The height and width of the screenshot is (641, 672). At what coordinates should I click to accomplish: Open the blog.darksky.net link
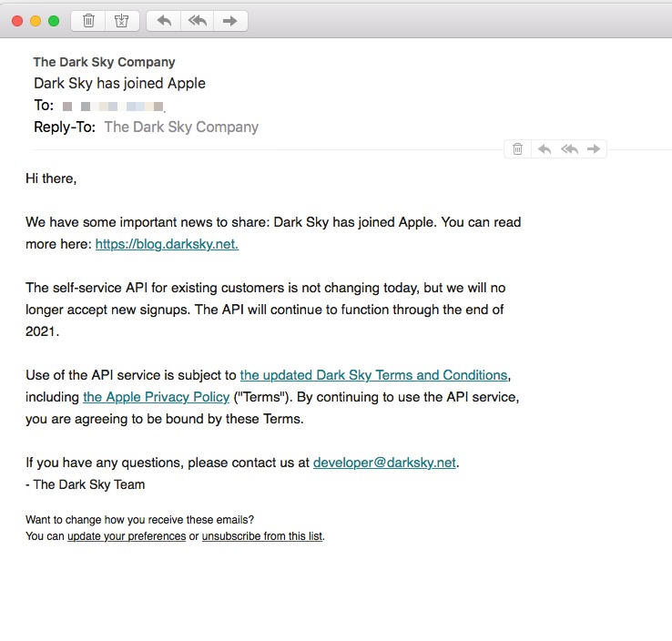click(x=167, y=244)
